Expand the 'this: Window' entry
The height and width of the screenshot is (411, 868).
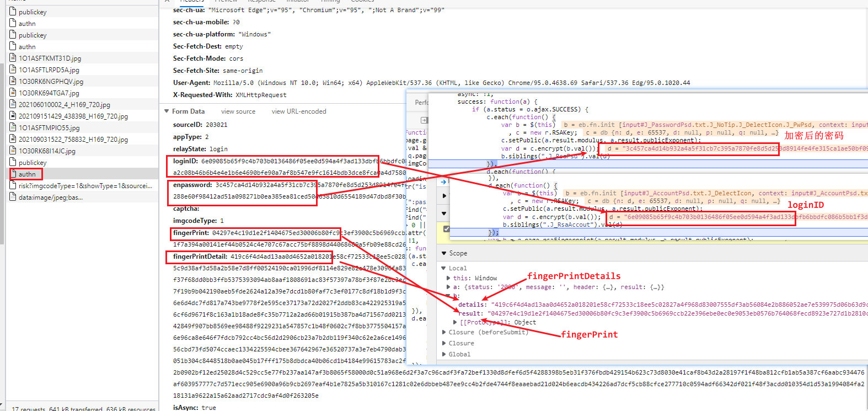tap(448, 278)
